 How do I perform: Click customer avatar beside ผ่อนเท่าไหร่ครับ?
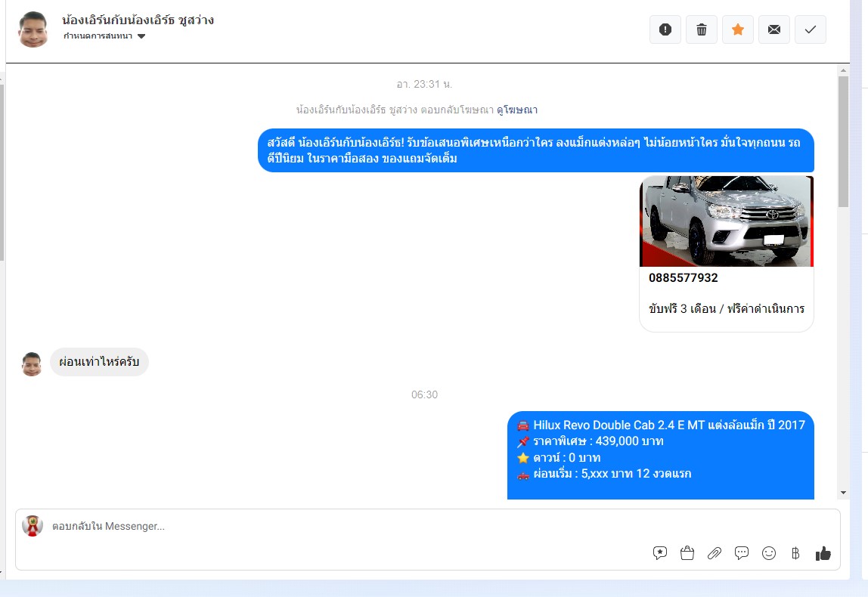[32, 364]
